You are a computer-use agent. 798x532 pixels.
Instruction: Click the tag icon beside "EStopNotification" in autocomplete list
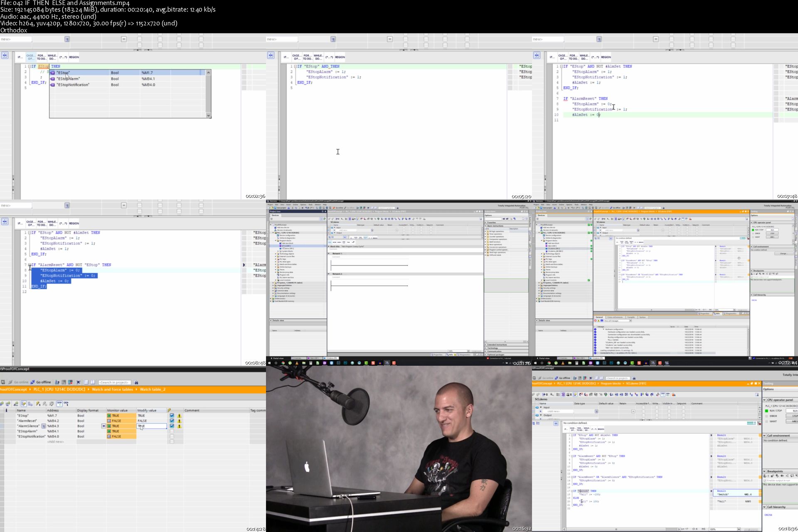53,85
